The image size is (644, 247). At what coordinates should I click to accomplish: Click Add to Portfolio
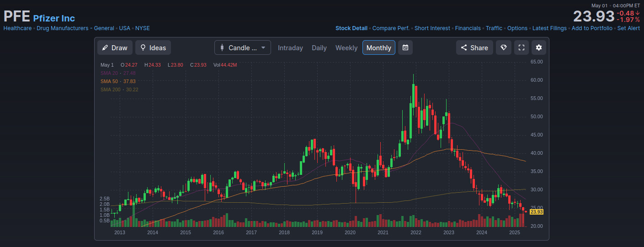[592, 28]
